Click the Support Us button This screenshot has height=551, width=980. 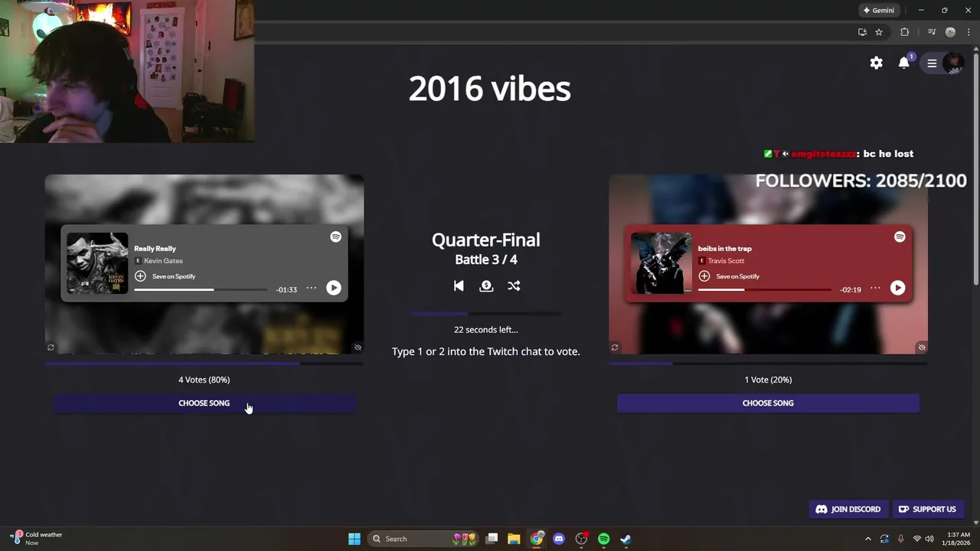click(927, 510)
